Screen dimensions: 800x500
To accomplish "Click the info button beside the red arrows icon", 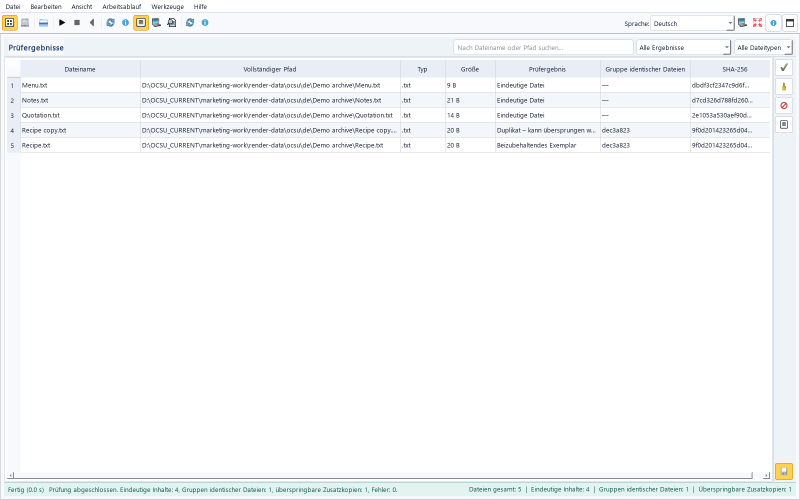I will coord(773,23).
